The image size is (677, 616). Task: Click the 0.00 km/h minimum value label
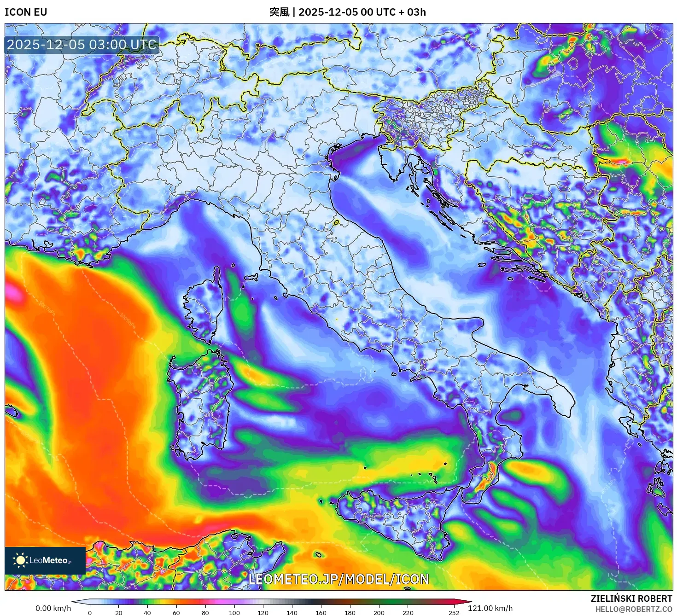point(53,608)
